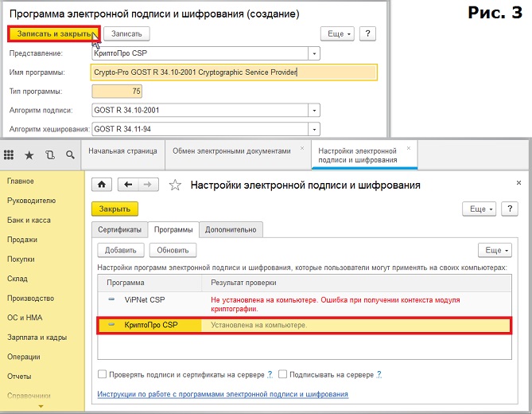532x414 pixels.
Task: Open Favorites star icon in toolbar
Action: pos(29,155)
